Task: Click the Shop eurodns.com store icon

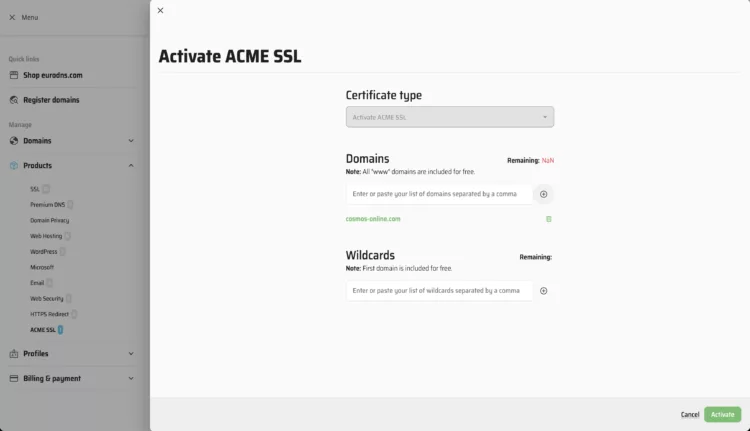Action: pos(14,75)
